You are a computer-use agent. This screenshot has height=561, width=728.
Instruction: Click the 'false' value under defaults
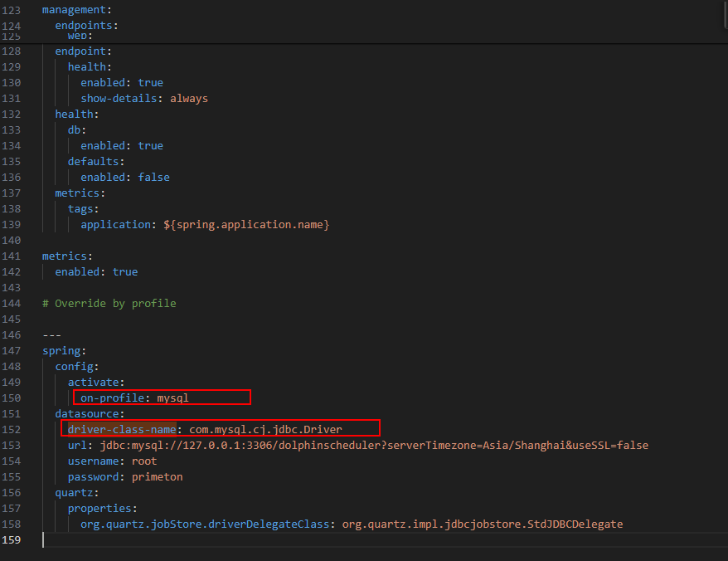coord(153,178)
